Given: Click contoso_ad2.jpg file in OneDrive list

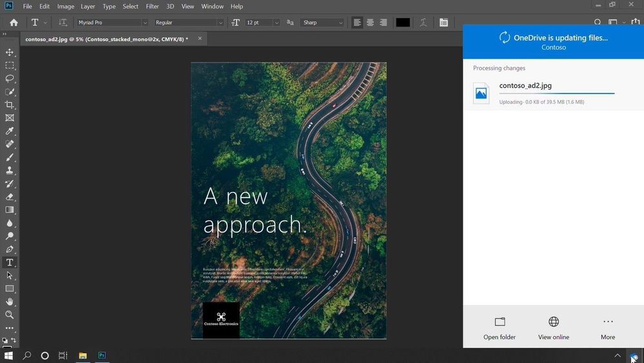Looking at the screenshot, I should (553, 93).
